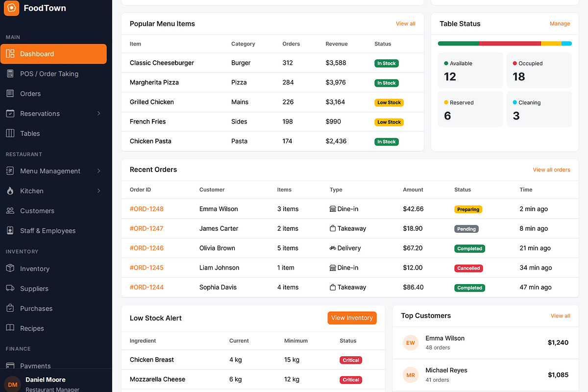Expand the Reservations submenu chevron

coord(98,113)
